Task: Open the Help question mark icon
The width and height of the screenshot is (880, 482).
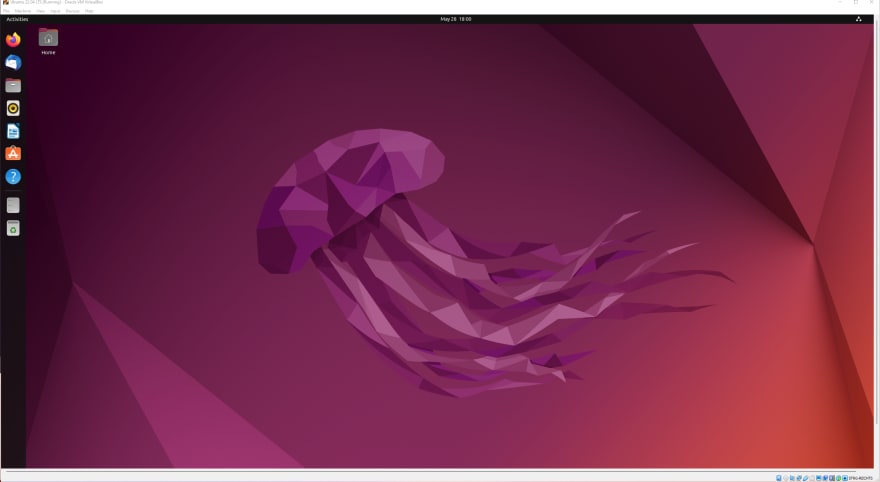Action: pyautogui.click(x=13, y=177)
